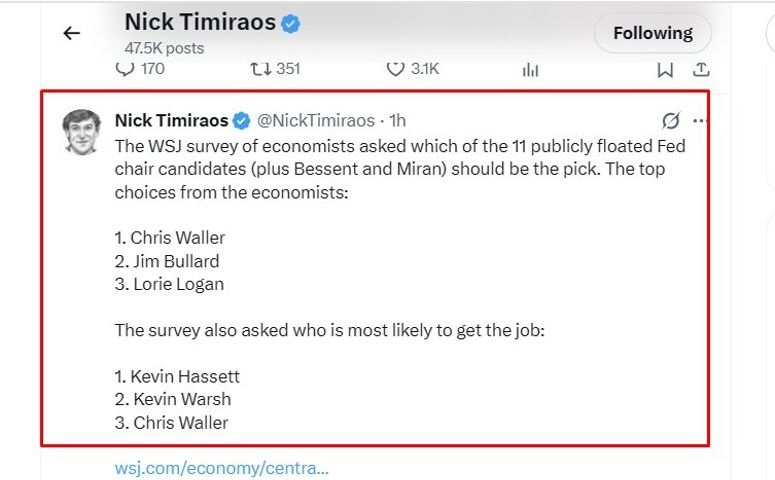775x480 pixels.
Task: Repost the tweet with 351 reposts
Action: click(261, 69)
